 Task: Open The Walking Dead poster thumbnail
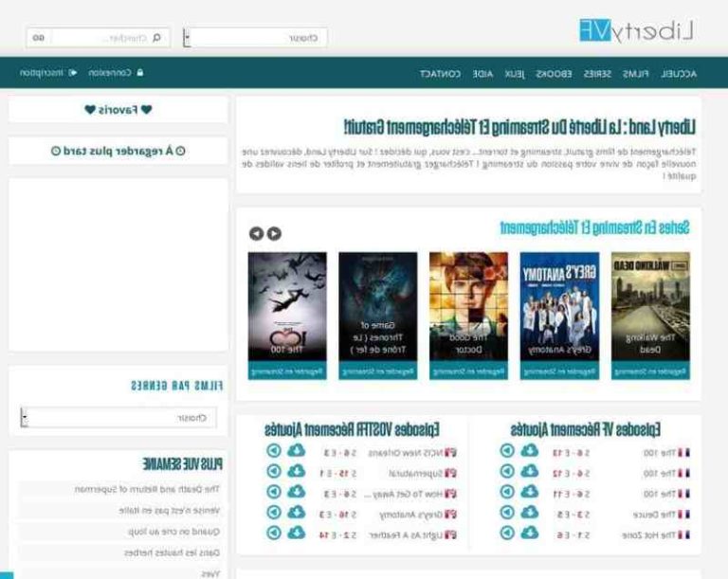click(x=650, y=306)
